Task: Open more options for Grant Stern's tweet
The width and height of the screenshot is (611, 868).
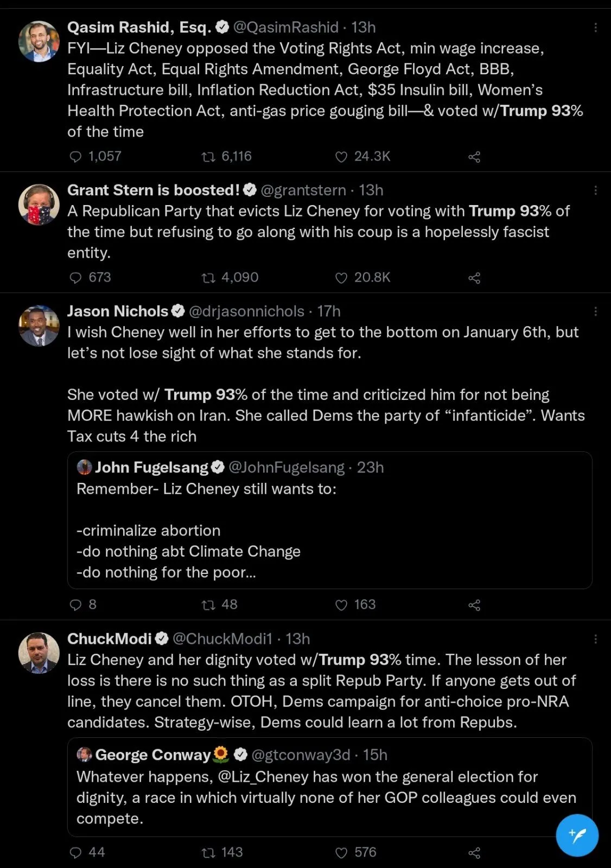Action: 596,190
